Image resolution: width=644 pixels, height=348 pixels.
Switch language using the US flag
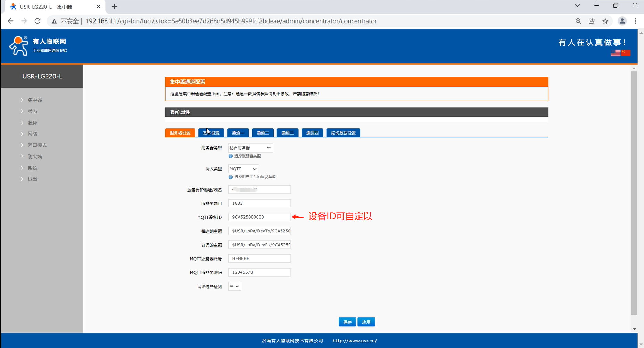point(616,53)
